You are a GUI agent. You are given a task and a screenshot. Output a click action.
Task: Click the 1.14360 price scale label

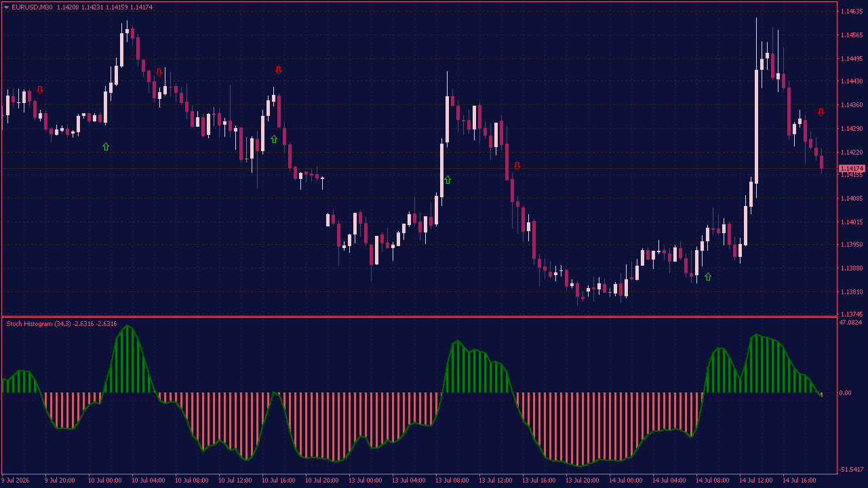(852, 105)
